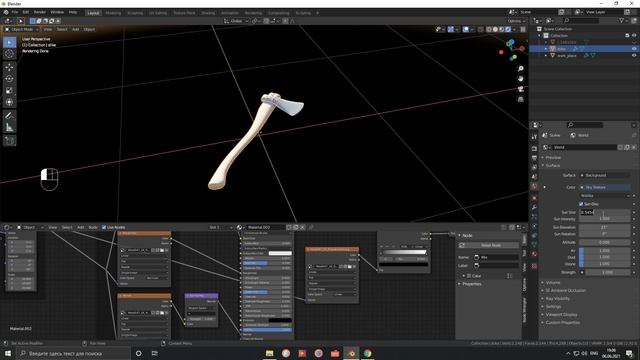Screen dimensions: 640x360
Task: Click the Sky Texture color button
Action: 605,187
